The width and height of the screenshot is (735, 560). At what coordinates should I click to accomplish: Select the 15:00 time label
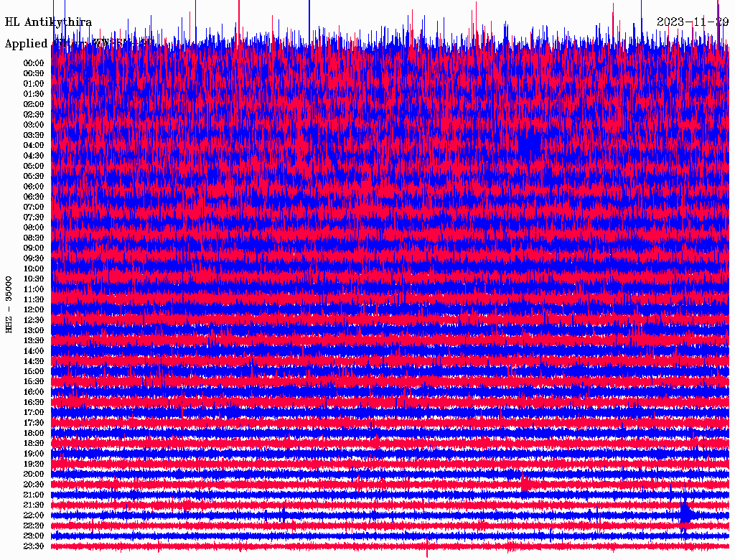pos(34,371)
